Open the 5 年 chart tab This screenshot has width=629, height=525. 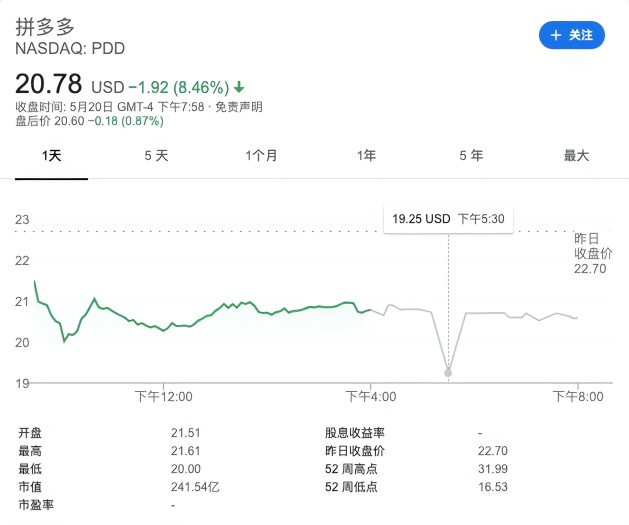point(471,156)
